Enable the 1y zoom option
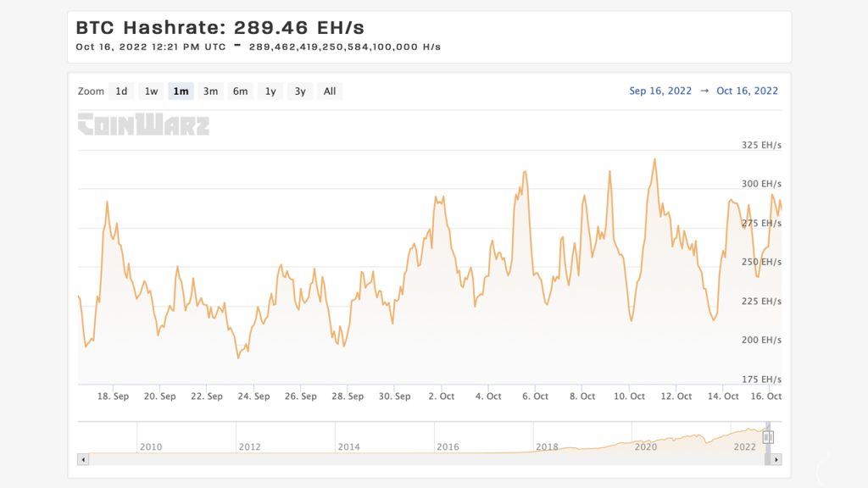This screenshot has width=868, height=488. (x=270, y=91)
